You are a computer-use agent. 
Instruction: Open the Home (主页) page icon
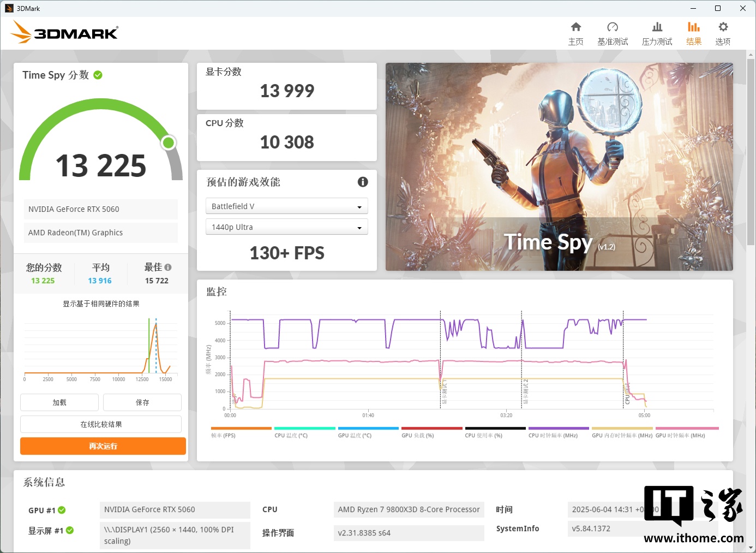[x=575, y=27]
